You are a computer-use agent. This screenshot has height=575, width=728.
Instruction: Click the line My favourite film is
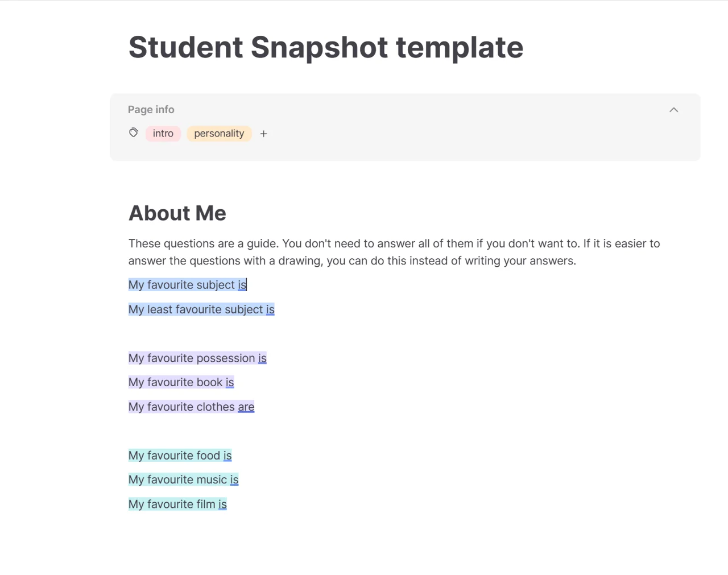pos(177,504)
